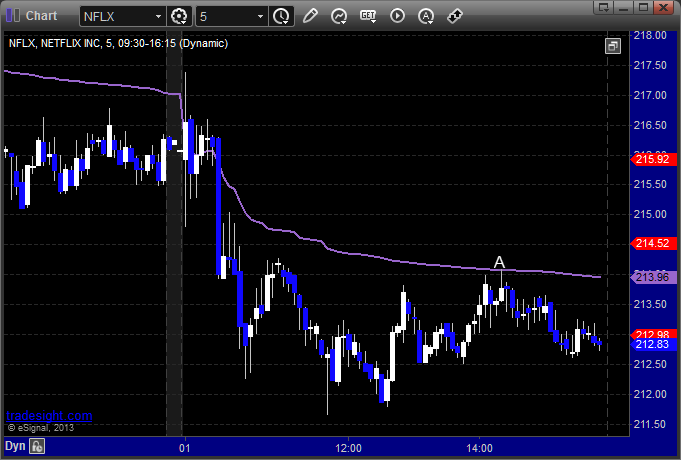The width and height of the screenshot is (681, 460).
Task: Click the 215.00 price axis label
Action: tap(650, 214)
